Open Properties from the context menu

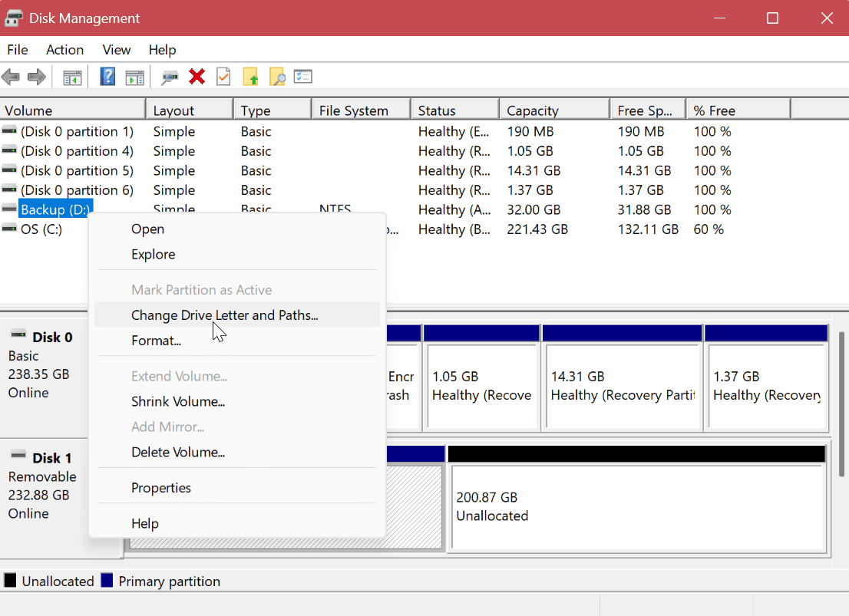coord(160,488)
